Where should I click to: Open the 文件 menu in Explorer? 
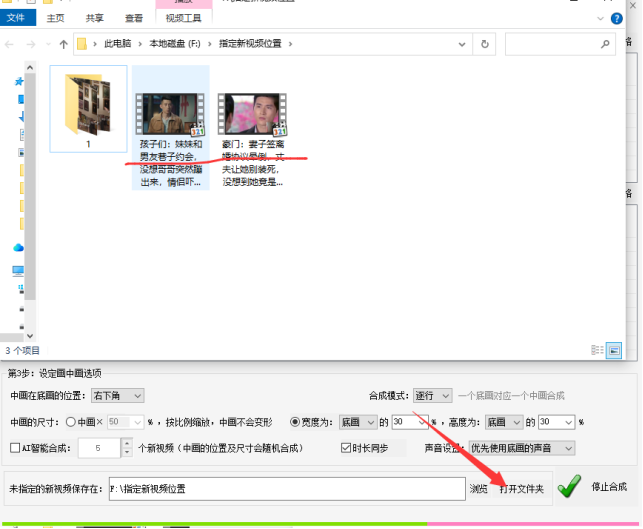click(x=17, y=18)
